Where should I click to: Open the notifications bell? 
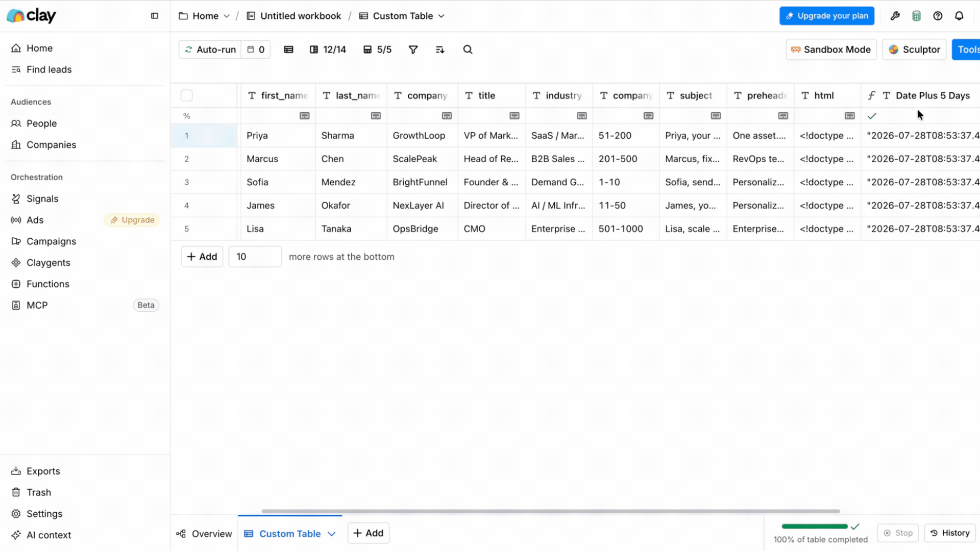[x=959, y=16]
